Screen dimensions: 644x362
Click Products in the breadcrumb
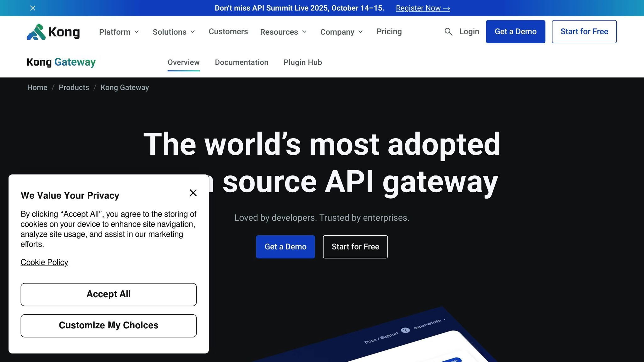[x=74, y=87]
